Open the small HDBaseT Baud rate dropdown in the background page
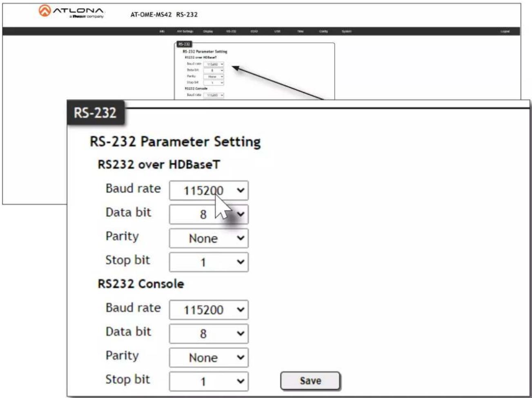Image resolution: width=532 pixels, height=398 pixels. pos(214,64)
